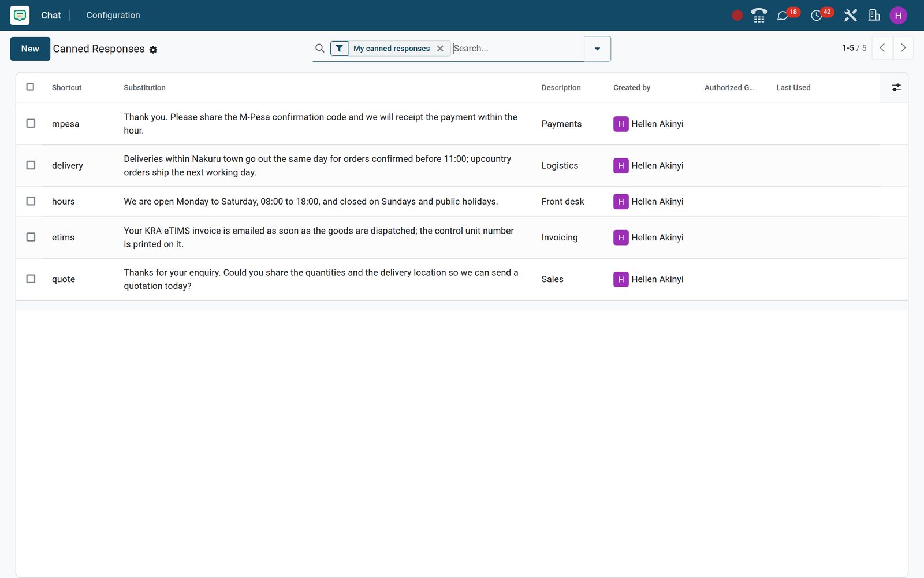Screen dimensions: 924x578
Task: Sort by the Authorized Groups column
Action: pos(729,88)
